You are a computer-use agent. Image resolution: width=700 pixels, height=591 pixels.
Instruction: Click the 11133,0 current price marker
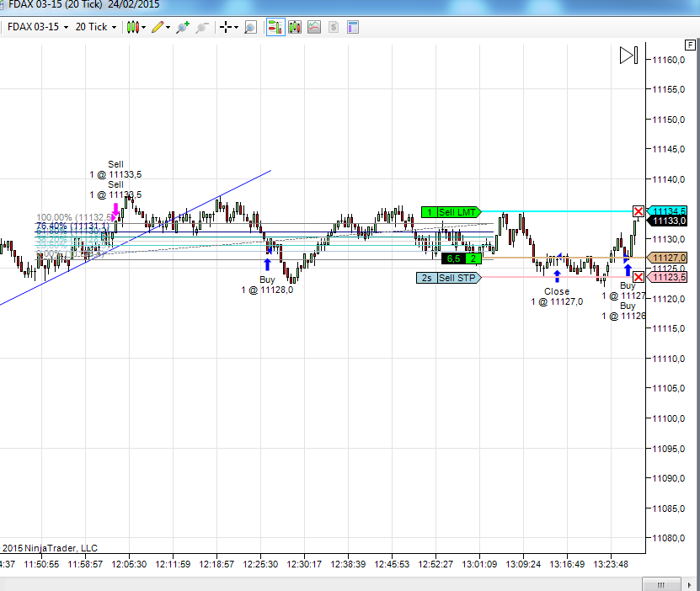[667, 221]
